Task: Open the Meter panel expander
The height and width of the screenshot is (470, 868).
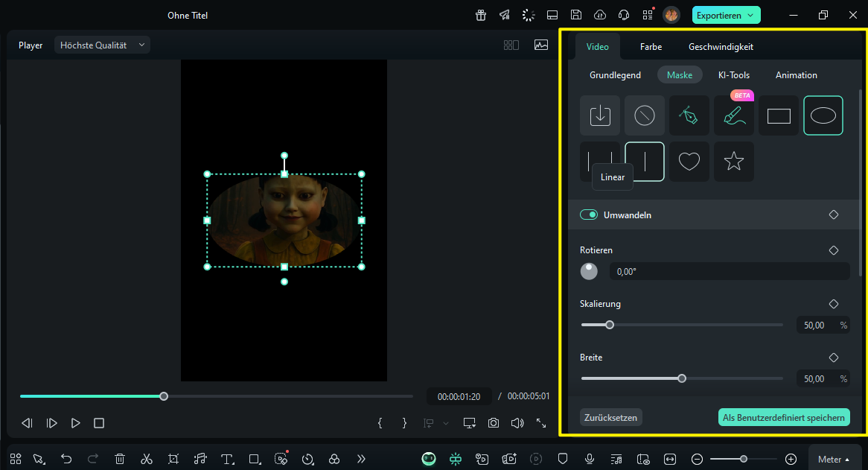Action: click(x=835, y=460)
